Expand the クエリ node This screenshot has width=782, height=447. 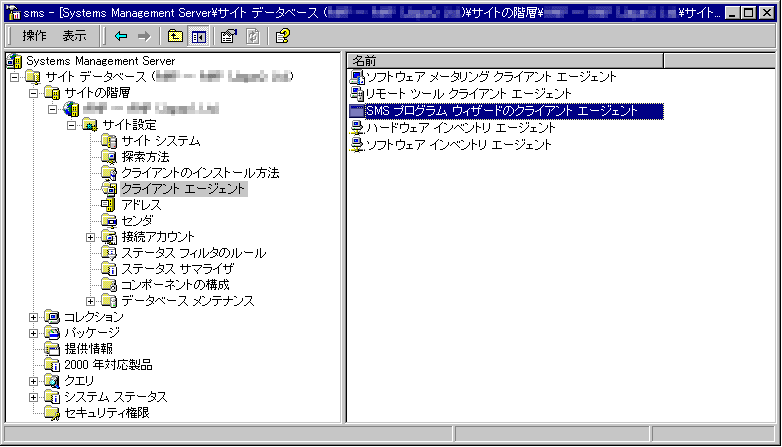coord(33,381)
